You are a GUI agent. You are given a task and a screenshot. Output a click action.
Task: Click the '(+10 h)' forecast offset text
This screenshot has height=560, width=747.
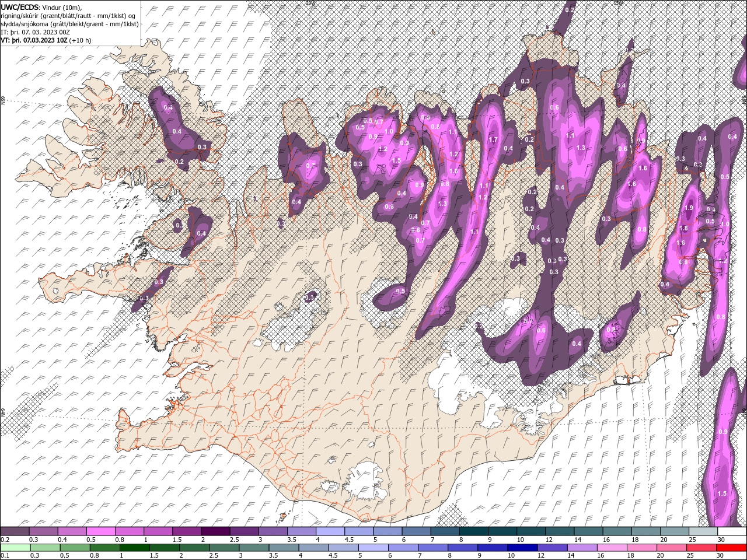pos(79,40)
